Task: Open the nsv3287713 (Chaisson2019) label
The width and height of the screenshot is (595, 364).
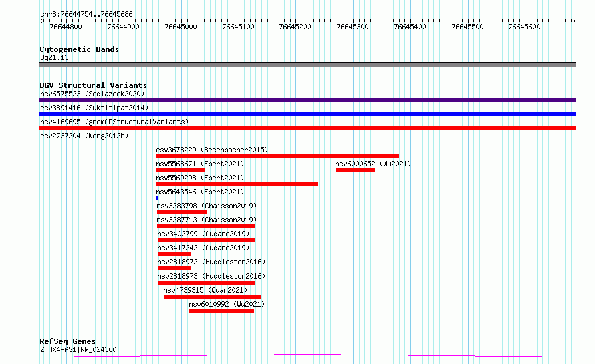Action: point(207,220)
